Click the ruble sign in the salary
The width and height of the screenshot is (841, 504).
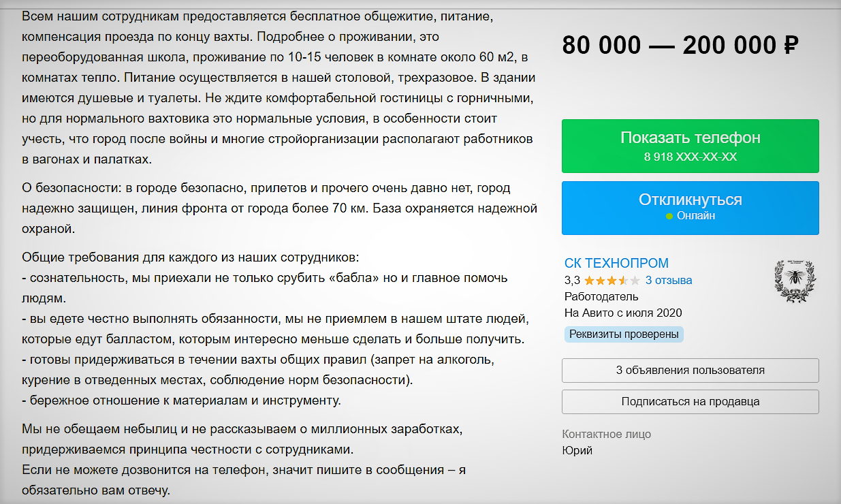[790, 46]
